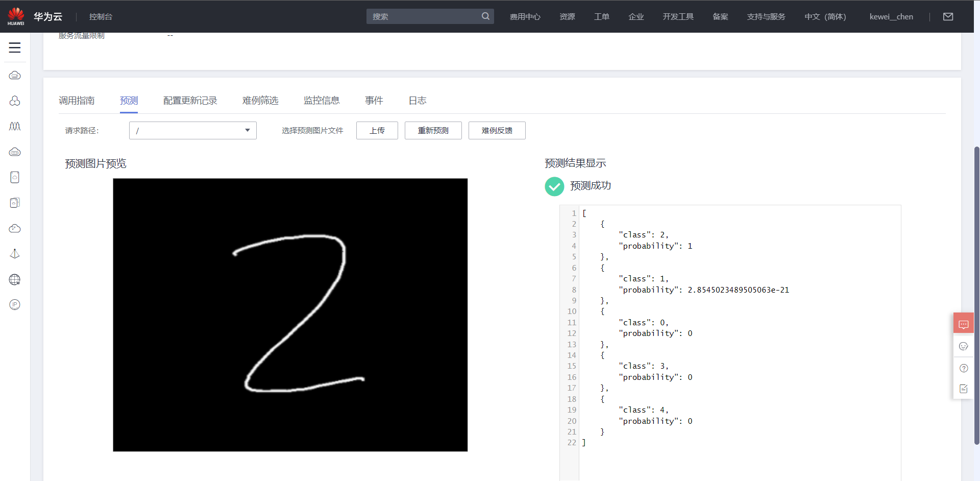This screenshot has height=481, width=980.
Task: Open the 企业 menu
Action: tap(636, 16)
